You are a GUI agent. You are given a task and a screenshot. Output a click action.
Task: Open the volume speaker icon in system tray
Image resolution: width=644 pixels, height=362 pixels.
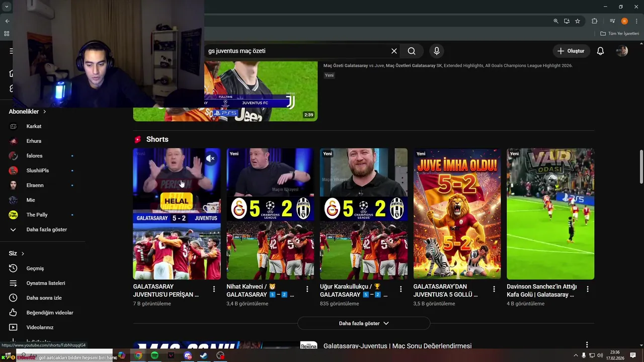coord(600,355)
